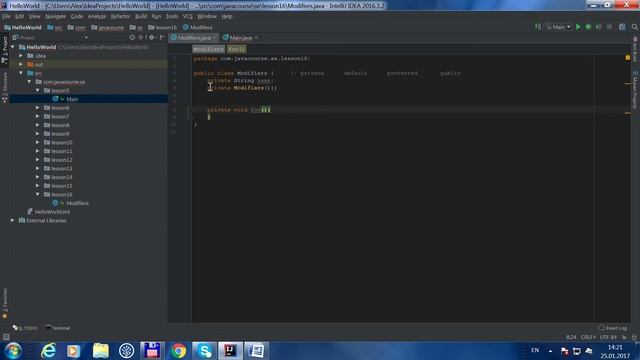
Task: Collapse the src folder
Action: point(21,73)
